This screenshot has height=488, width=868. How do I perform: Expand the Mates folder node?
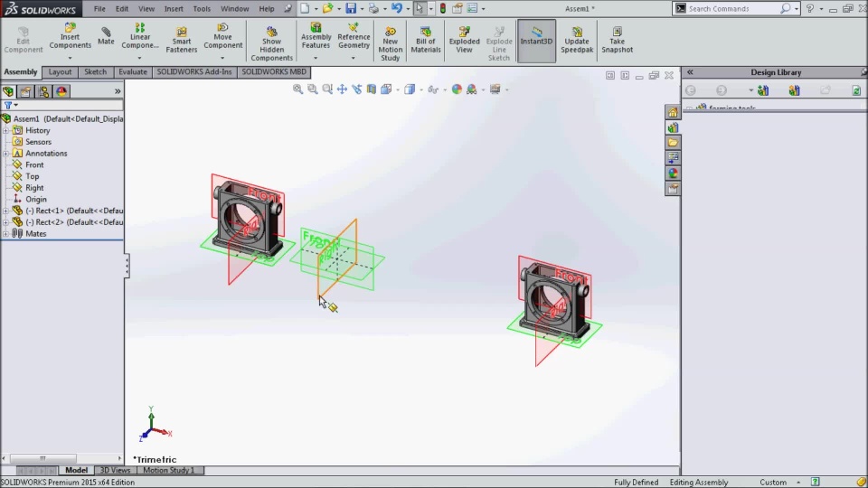pyautogui.click(x=5, y=233)
